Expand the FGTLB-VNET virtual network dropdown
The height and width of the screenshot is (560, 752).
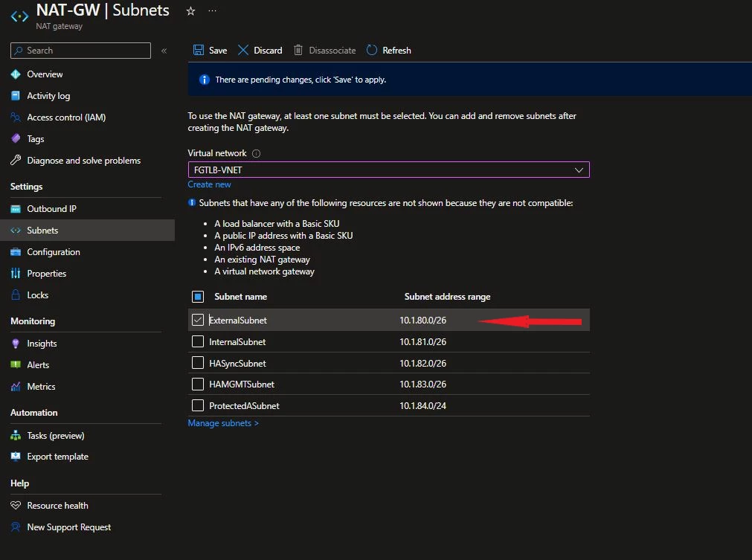pos(388,170)
